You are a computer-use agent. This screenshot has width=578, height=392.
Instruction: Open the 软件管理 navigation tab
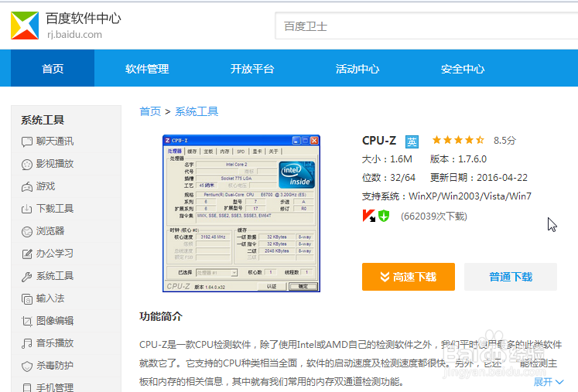pos(147,69)
